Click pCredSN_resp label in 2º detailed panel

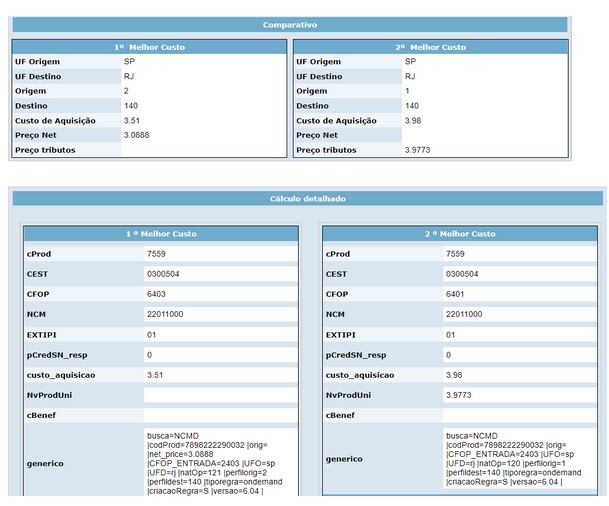coord(356,355)
